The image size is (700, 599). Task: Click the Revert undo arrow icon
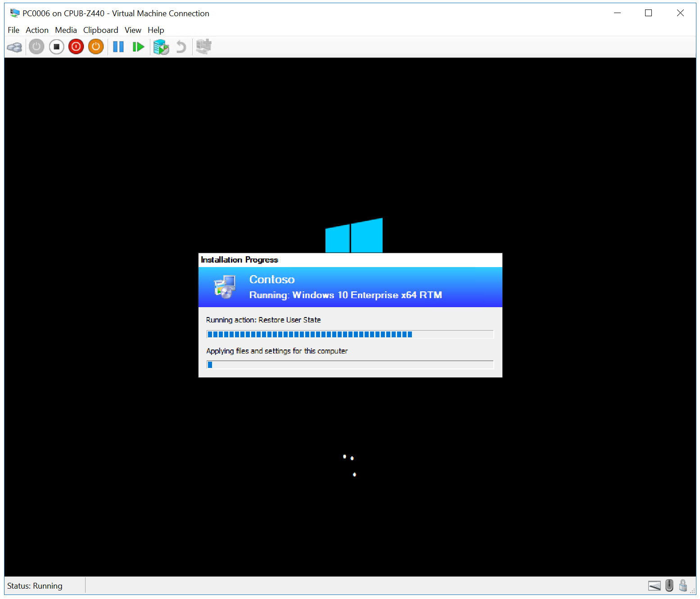181,47
